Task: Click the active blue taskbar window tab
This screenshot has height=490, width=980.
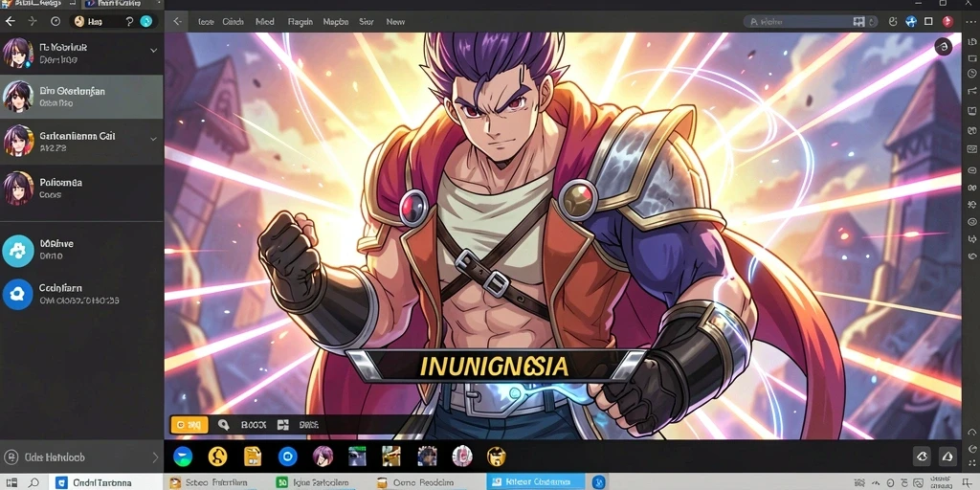Action: click(x=536, y=482)
